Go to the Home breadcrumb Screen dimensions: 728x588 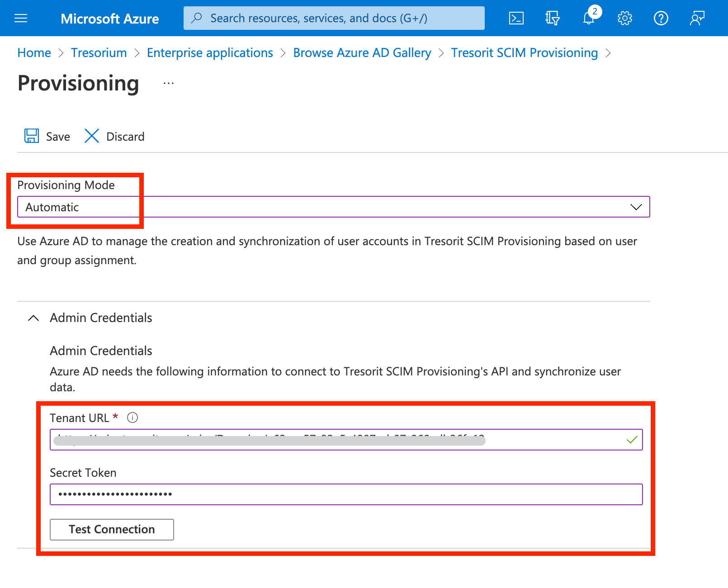34,52
